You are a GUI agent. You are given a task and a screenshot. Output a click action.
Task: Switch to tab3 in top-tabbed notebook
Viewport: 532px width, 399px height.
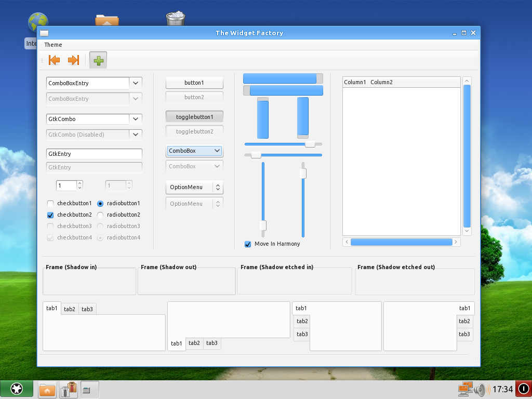click(87, 309)
